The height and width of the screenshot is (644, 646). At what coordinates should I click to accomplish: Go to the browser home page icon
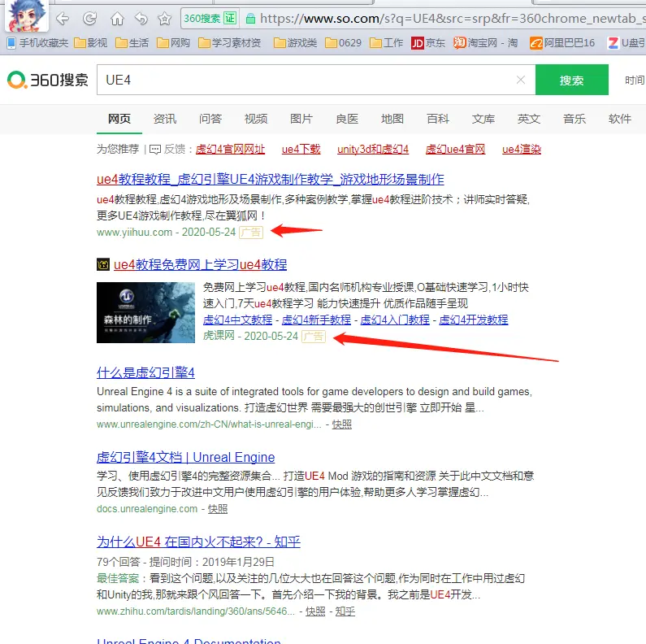point(117,18)
